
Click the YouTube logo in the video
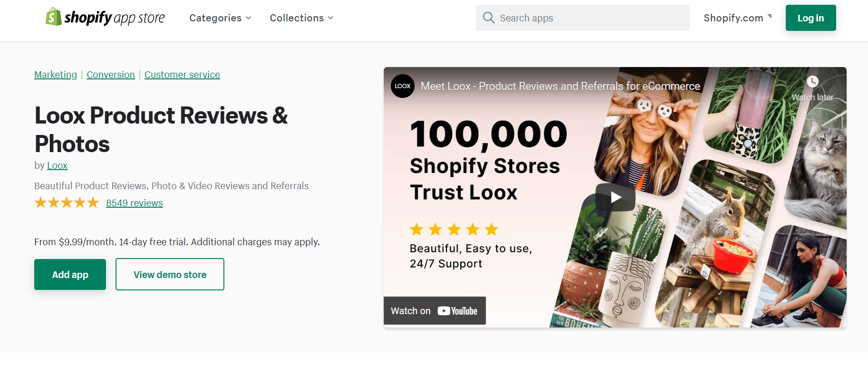pyautogui.click(x=457, y=311)
